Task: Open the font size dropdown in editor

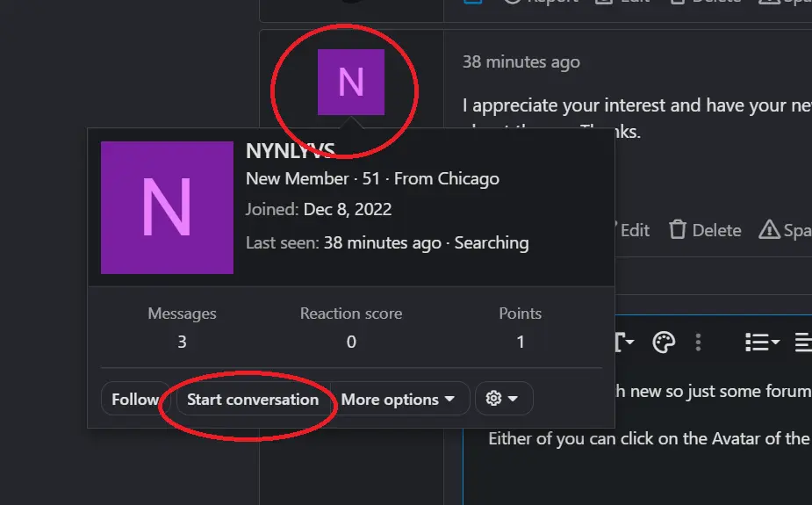Action: click(624, 343)
